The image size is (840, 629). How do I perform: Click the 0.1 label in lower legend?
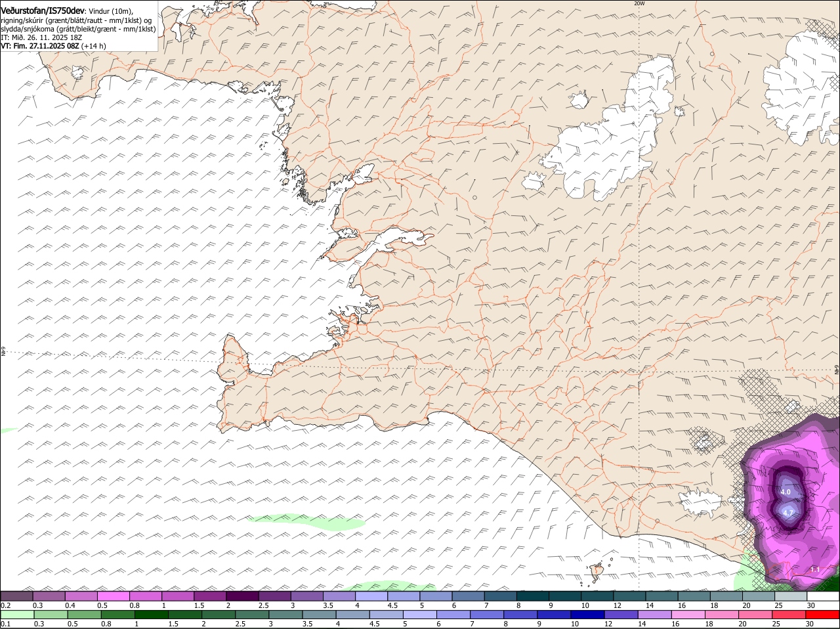click(5, 624)
